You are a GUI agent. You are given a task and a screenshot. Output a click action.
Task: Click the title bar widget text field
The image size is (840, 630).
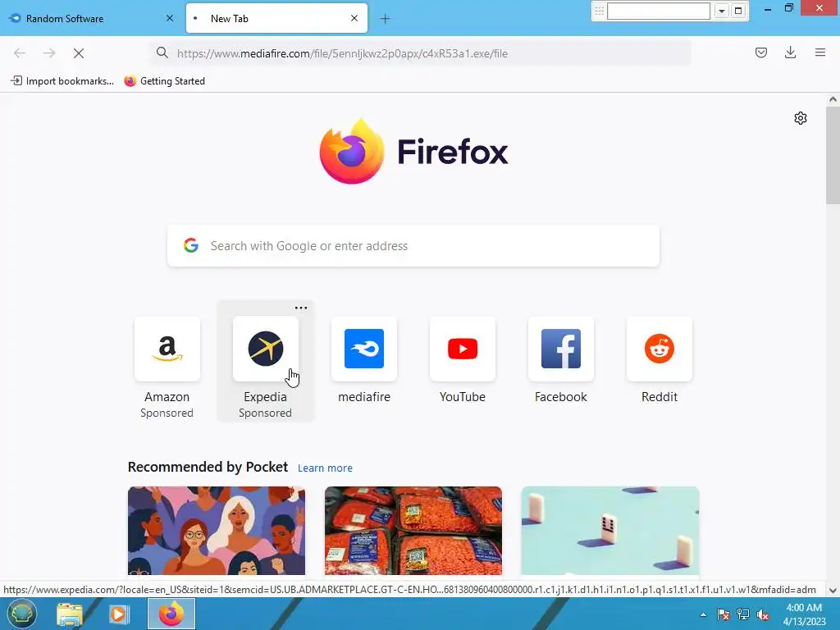tap(659, 11)
